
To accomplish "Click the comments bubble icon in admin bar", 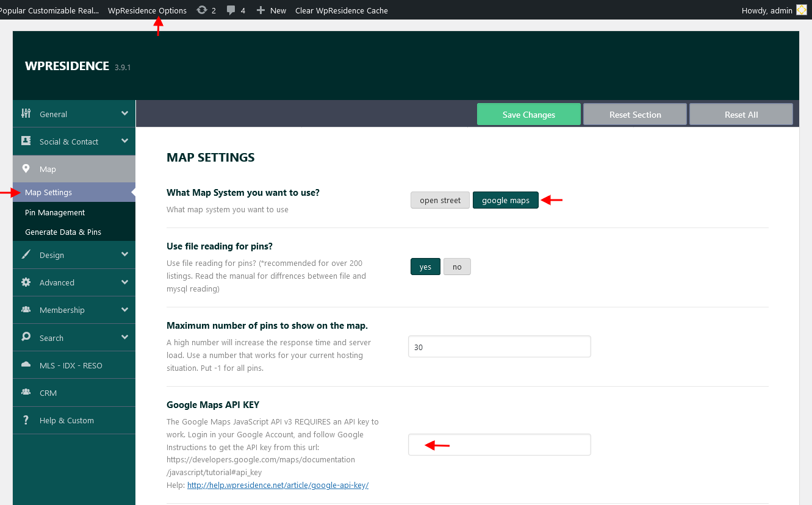I will pyautogui.click(x=231, y=10).
